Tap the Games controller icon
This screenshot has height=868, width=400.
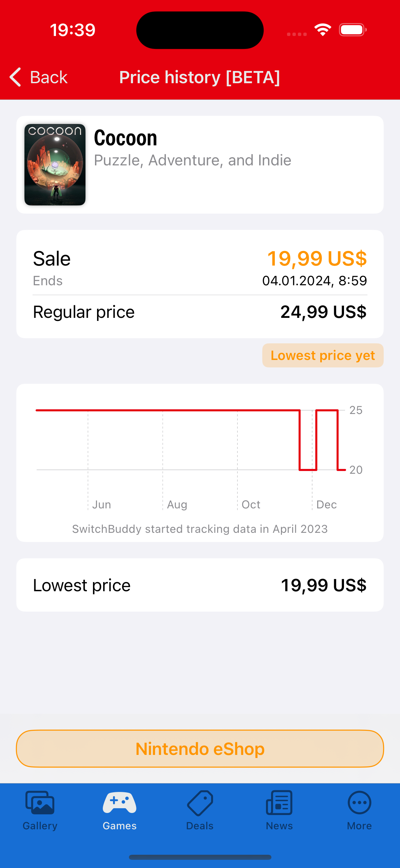tap(119, 803)
